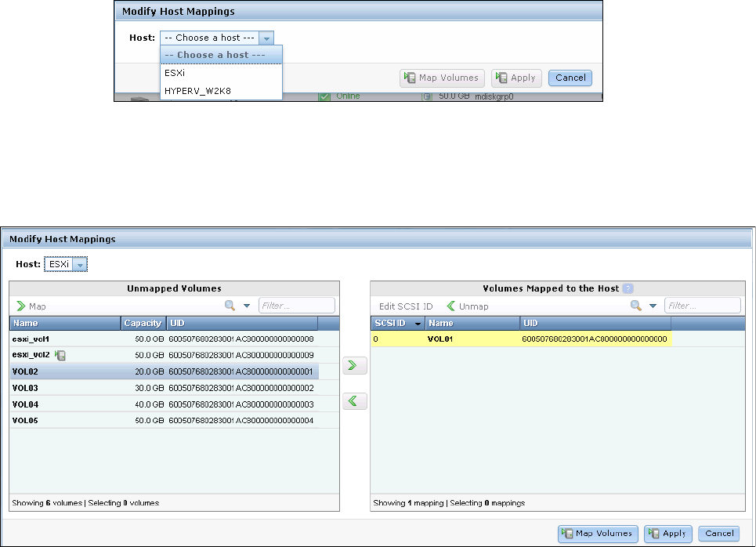Image resolution: width=756 pixels, height=547 pixels.
Task: Click the green Map arrow icon
Action: 21,306
